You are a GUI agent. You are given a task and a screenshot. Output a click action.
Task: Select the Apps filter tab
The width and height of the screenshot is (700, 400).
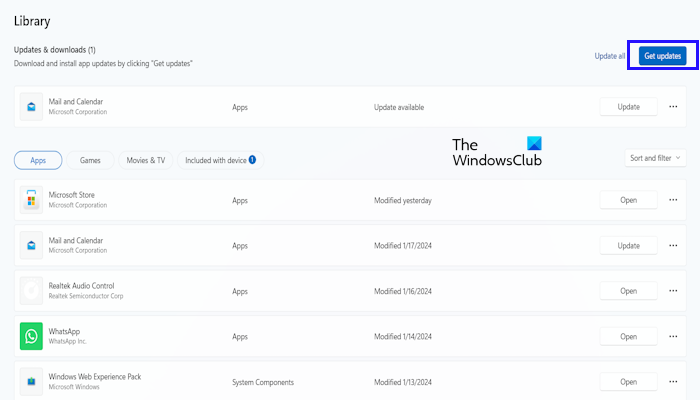(38, 160)
